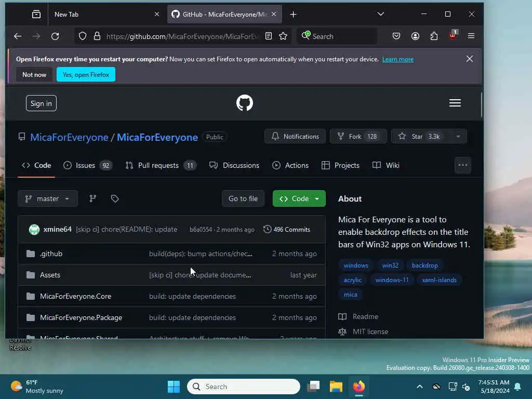Click the address bar URL field
Screen dimensions: 532x399
click(x=182, y=36)
